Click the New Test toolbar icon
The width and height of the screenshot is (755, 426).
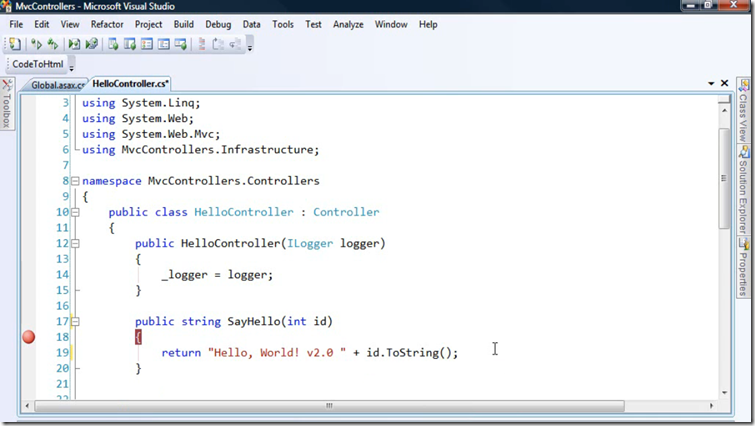[14, 44]
